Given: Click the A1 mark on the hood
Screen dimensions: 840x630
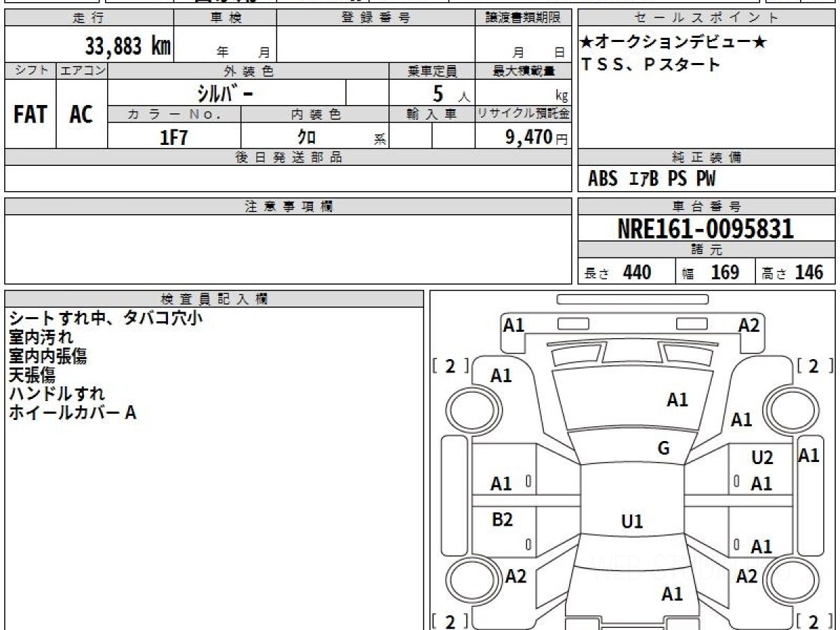Looking at the screenshot, I should click(677, 400).
